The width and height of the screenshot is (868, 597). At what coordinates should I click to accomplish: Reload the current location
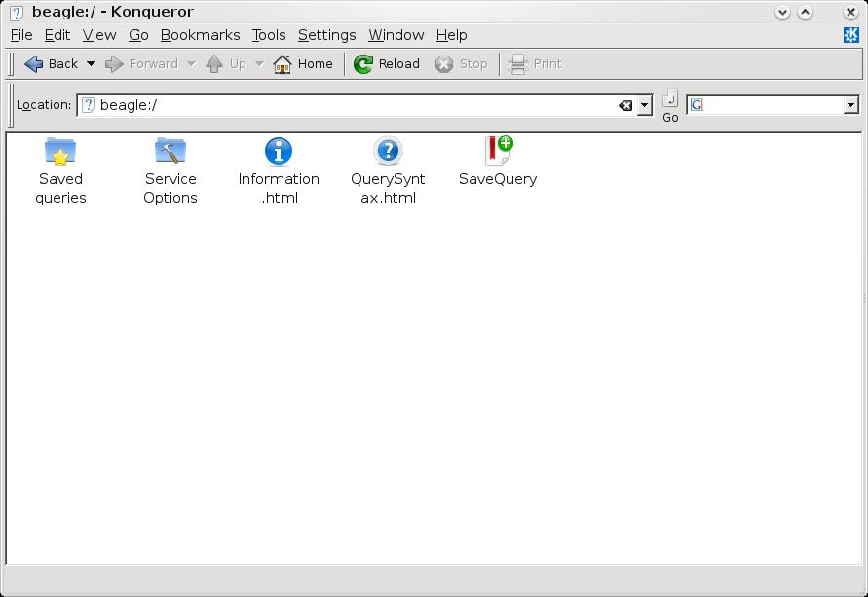tap(387, 64)
